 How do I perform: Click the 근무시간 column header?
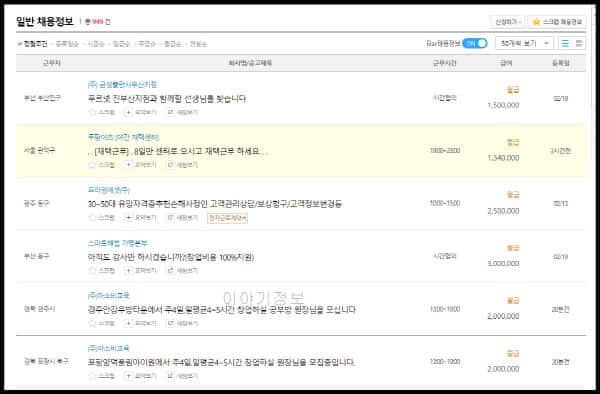(444, 63)
